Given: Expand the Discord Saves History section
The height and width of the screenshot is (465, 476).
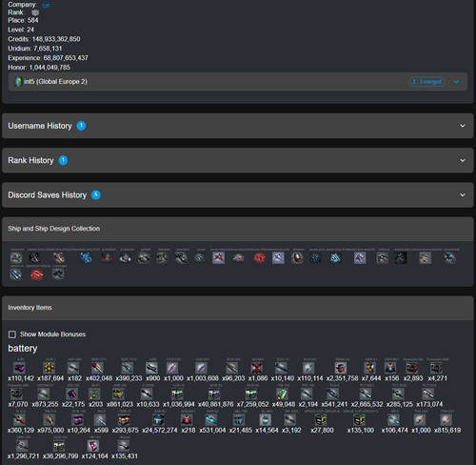Looking at the screenshot, I should coord(238,195).
